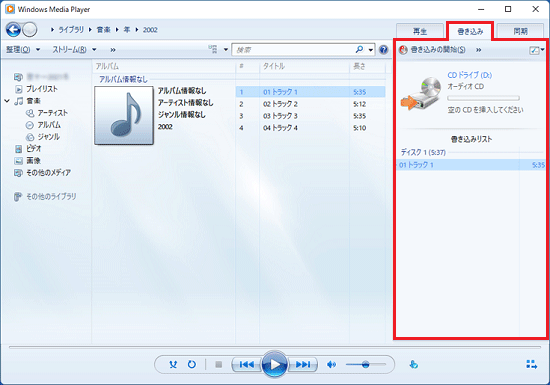The height and width of the screenshot is (385, 550).
Task: Click 書き込みの開始(S) button
Action: coord(438,50)
